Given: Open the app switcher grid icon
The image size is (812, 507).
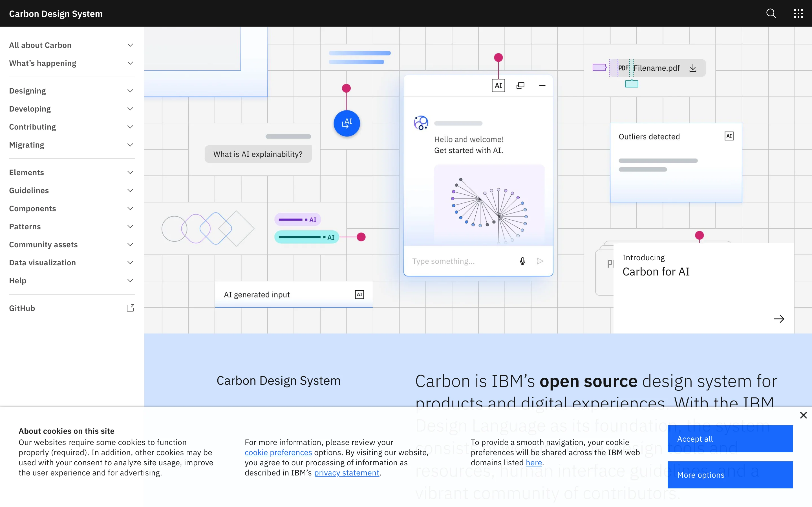Looking at the screenshot, I should pyautogui.click(x=798, y=14).
